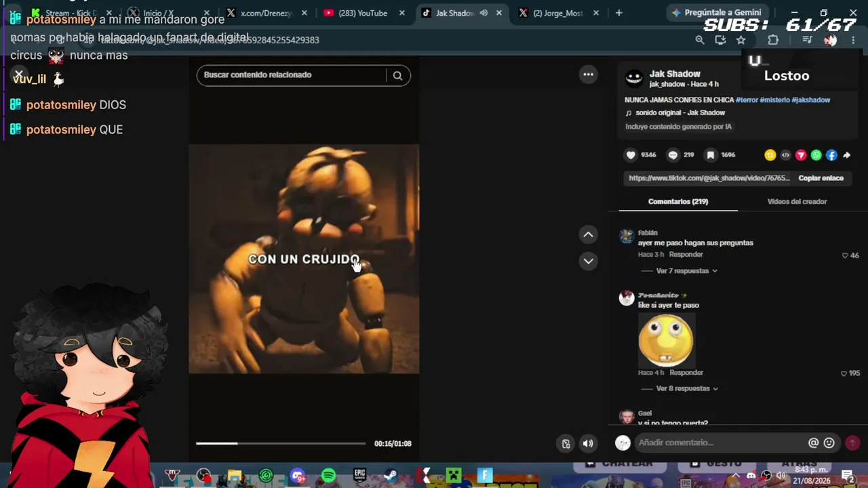The width and height of the screenshot is (868, 488).
Task: Go to the next video with down arrow
Action: coord(589,261)
